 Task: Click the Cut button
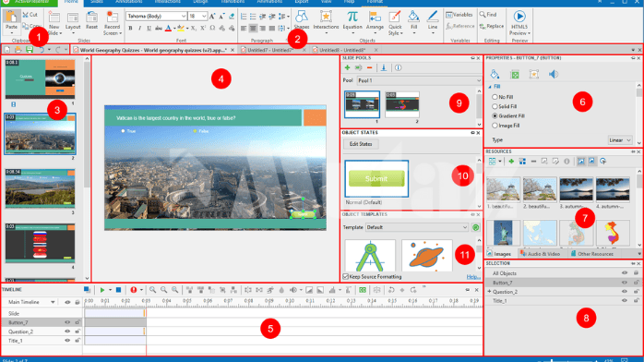pos(30,15)
